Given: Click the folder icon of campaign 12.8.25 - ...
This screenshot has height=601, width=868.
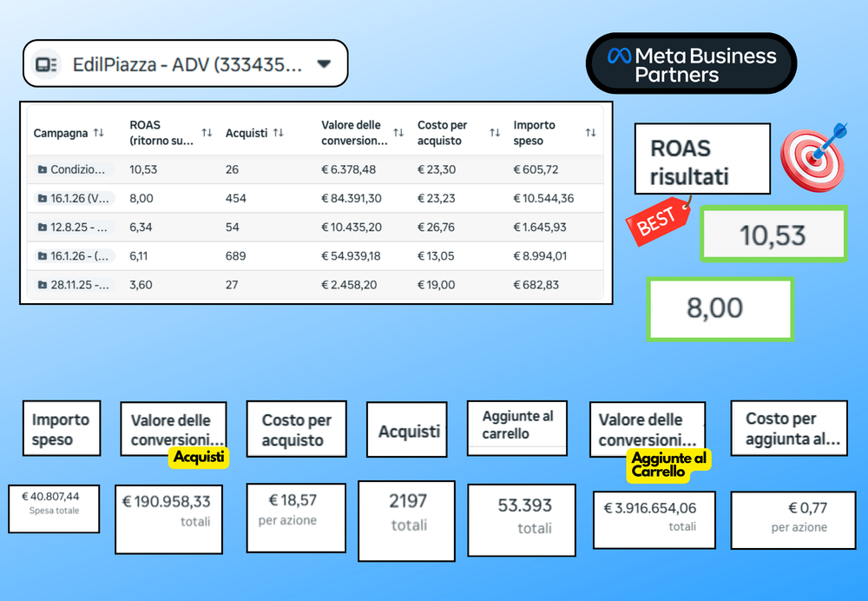Looking at the screenshot, I should [42, 227].
